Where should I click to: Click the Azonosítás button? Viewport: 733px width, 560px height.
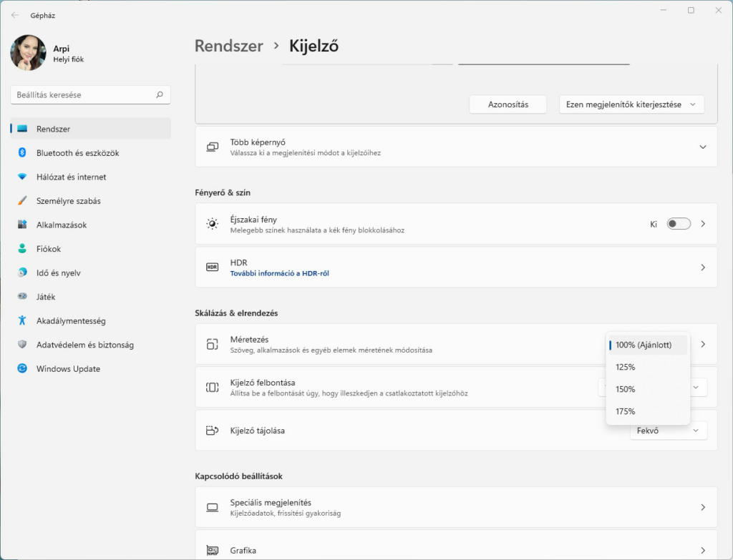(x=508, y=104)
